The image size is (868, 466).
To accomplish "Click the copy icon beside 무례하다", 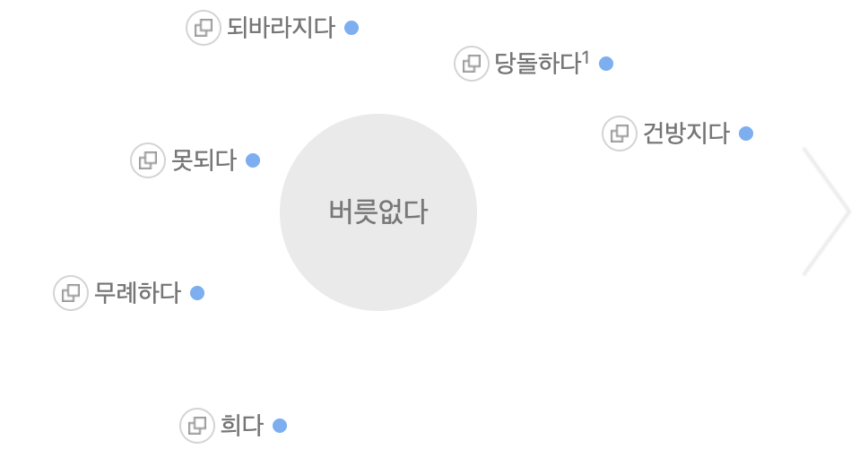I will coord(70,293).
